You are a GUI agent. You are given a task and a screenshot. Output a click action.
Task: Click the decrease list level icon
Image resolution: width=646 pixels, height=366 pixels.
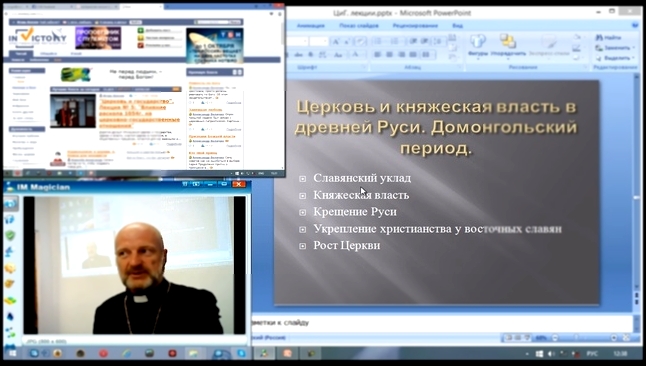(x=413, y=41)
